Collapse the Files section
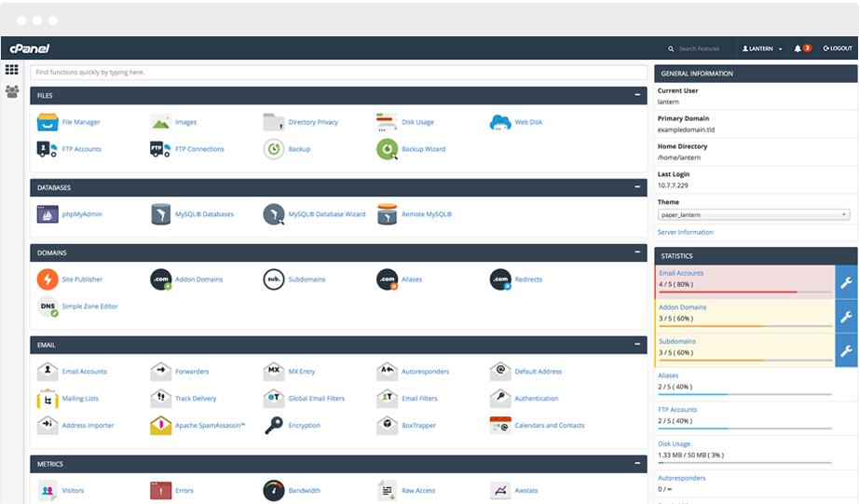Screen dimensions: 859x504 tap(637, 95)
